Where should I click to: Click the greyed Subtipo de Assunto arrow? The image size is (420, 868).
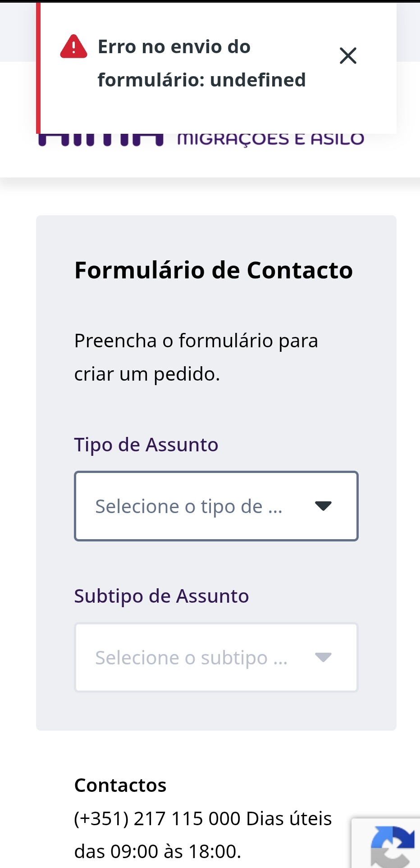click(323, 657)
